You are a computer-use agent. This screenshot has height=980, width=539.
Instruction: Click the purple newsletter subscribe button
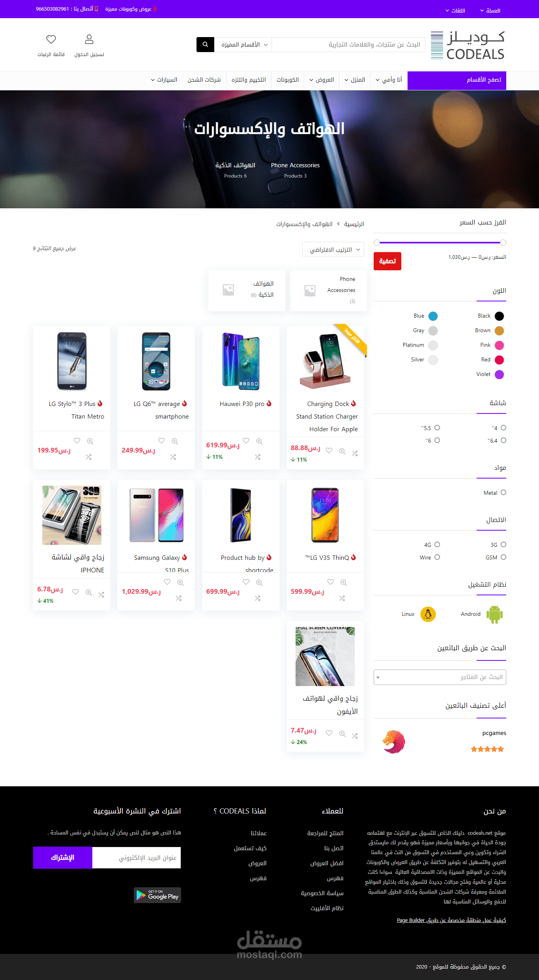pyautogui.click(x=63, y=857)
